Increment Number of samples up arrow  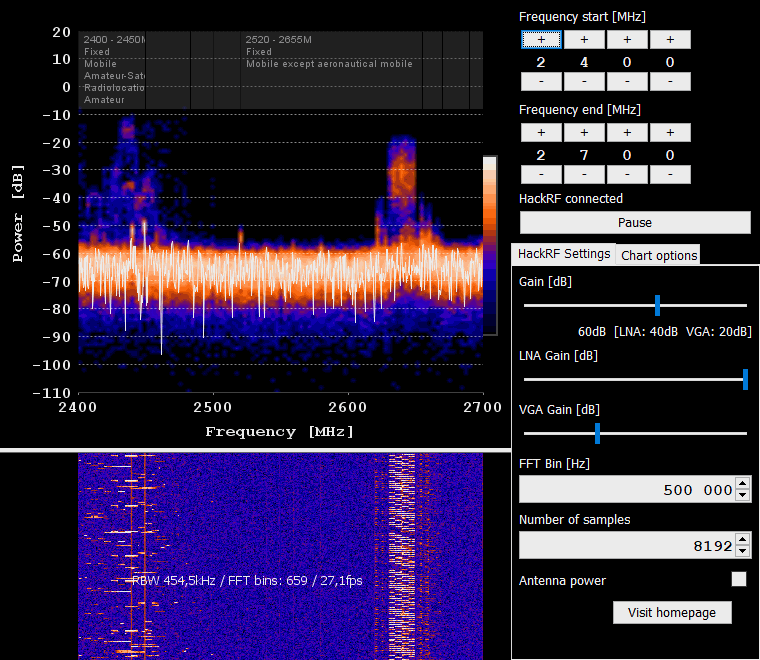pos(743,539)
